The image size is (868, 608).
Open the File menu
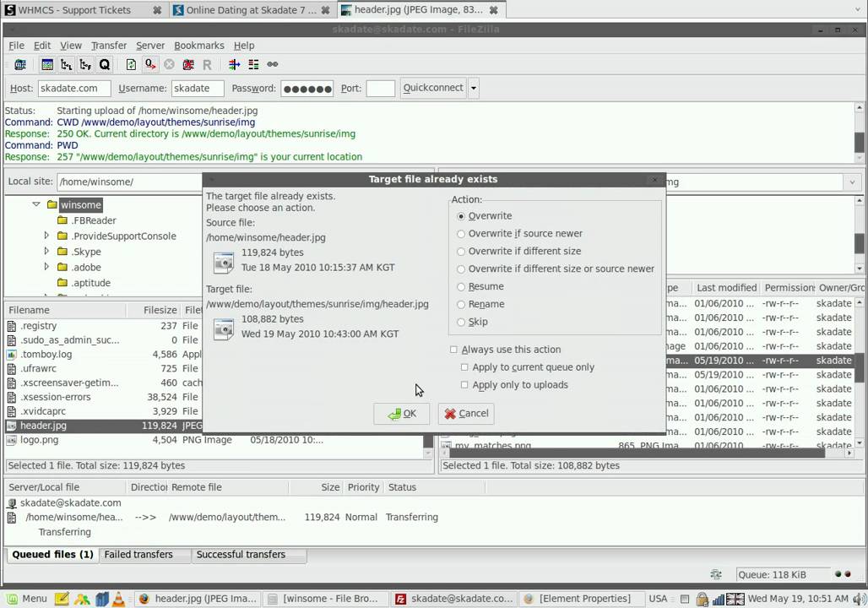click(16, 46)
